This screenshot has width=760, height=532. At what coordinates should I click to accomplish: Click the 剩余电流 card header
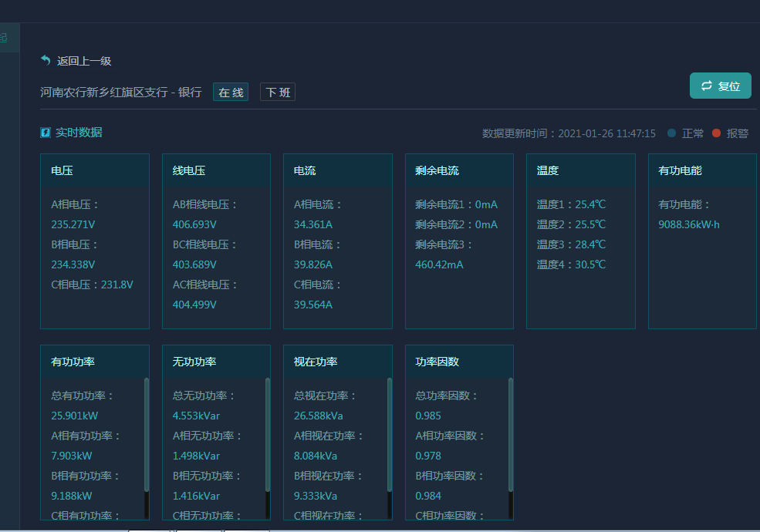[x=460, y=170]
